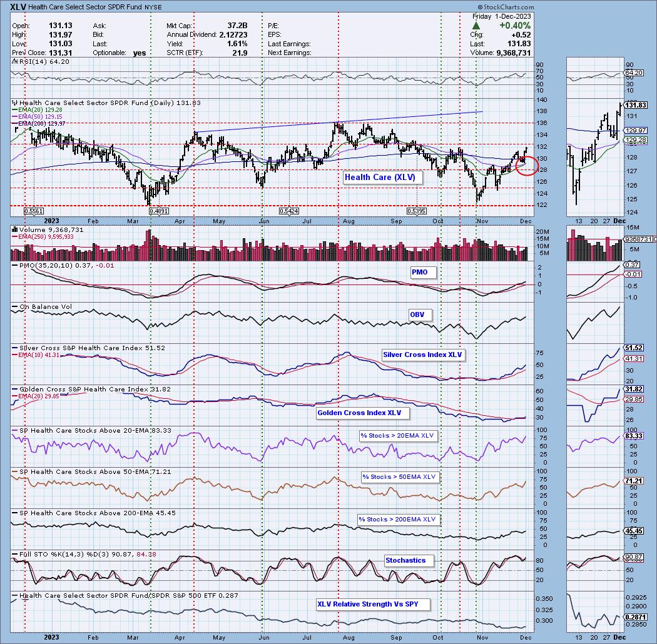Click the EMA(50) 129.15 legend text
The image size is (657, 644).
tap(40, 117)
